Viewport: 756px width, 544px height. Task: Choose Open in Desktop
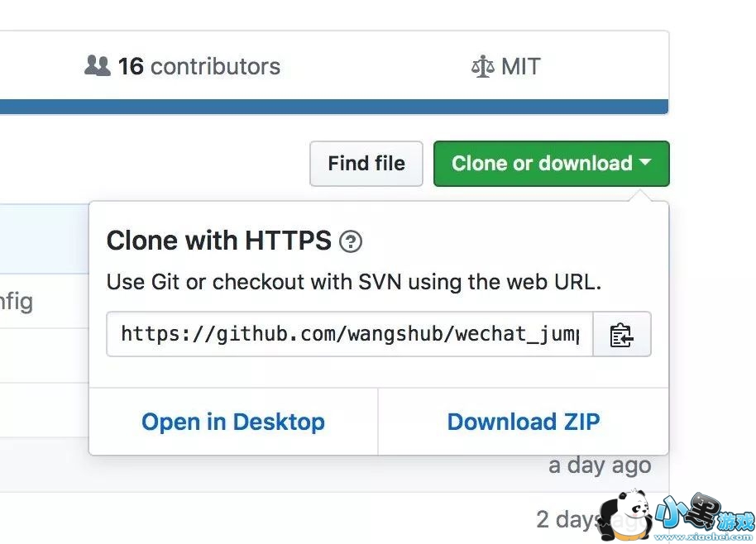point(233,422)
